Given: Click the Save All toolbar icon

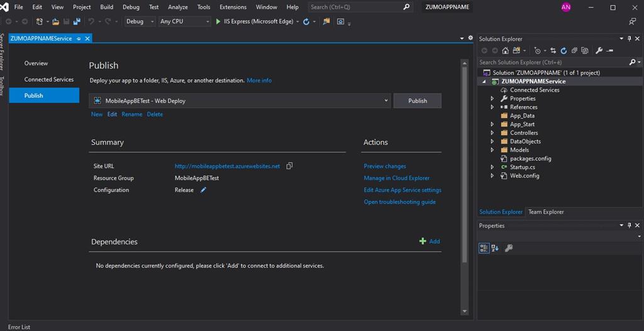Looking at the screenshot, I should [x=76, y=21].
